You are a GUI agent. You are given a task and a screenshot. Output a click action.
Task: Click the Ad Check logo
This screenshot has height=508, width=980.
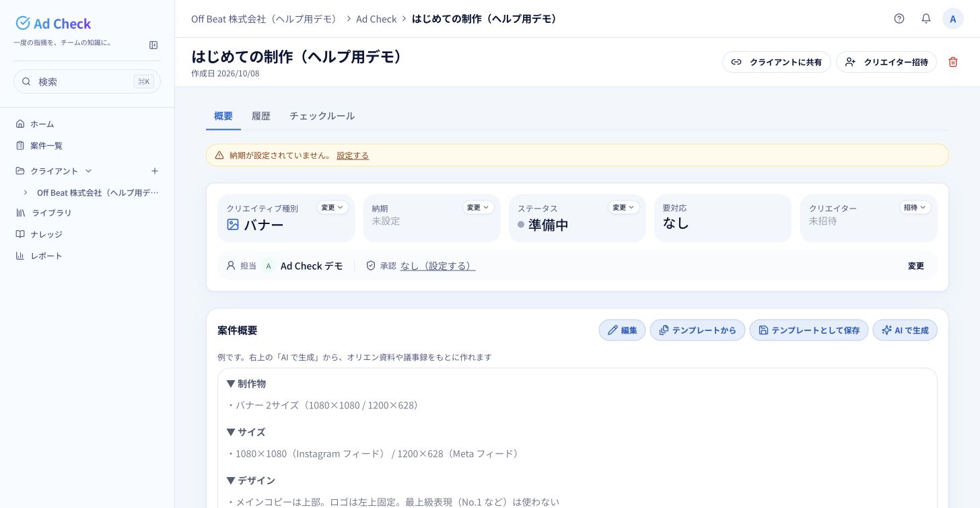(53, 24)
